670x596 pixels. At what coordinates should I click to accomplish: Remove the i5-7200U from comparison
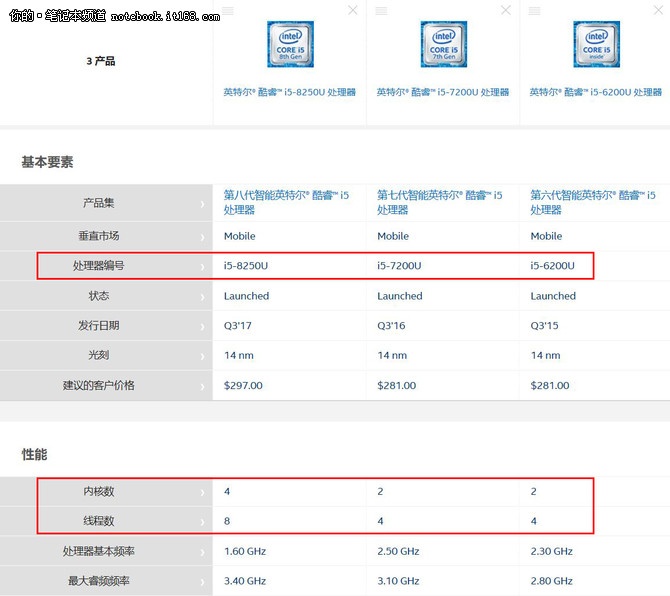click(506, 10)
